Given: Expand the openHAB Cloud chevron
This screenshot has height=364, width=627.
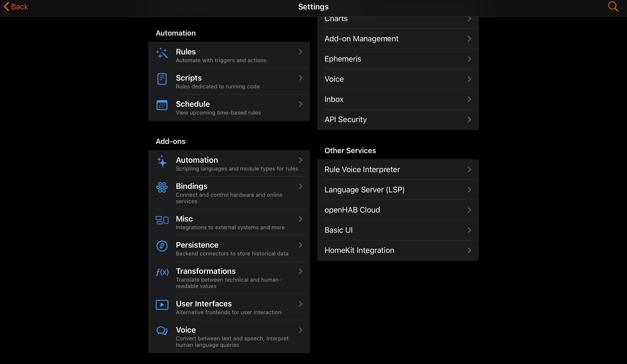Looking at the screenshot, I should coord(469,210).
